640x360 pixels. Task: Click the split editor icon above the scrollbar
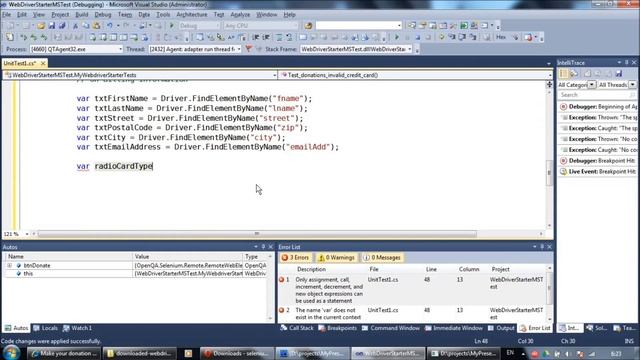(x=549, y=84)
